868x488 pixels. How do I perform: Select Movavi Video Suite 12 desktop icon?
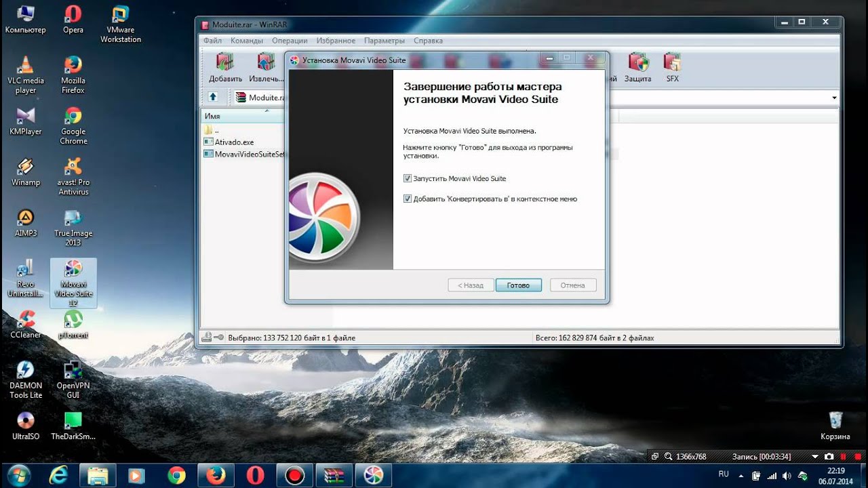coord(73,283)
